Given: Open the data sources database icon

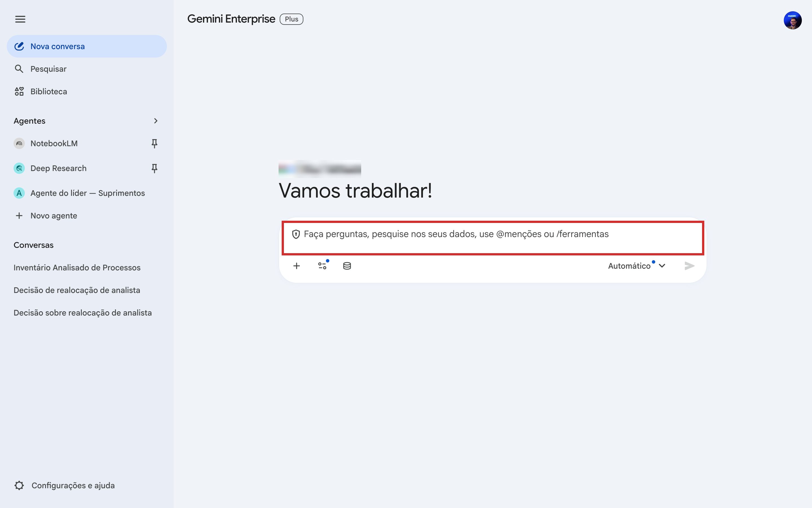Looking at the screenshot, I should pos(347,266).
